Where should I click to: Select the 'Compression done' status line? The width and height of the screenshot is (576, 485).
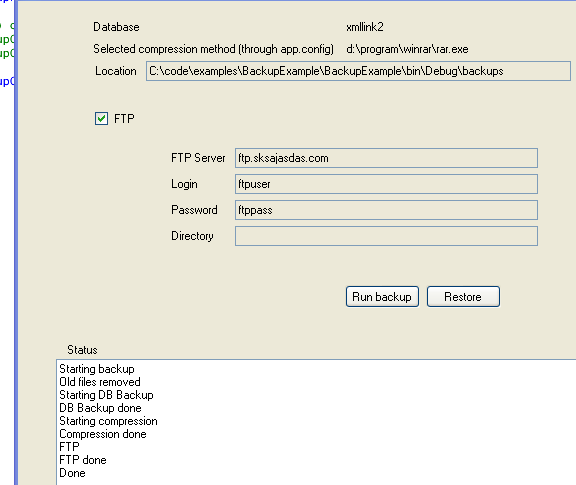click(103, 434)
